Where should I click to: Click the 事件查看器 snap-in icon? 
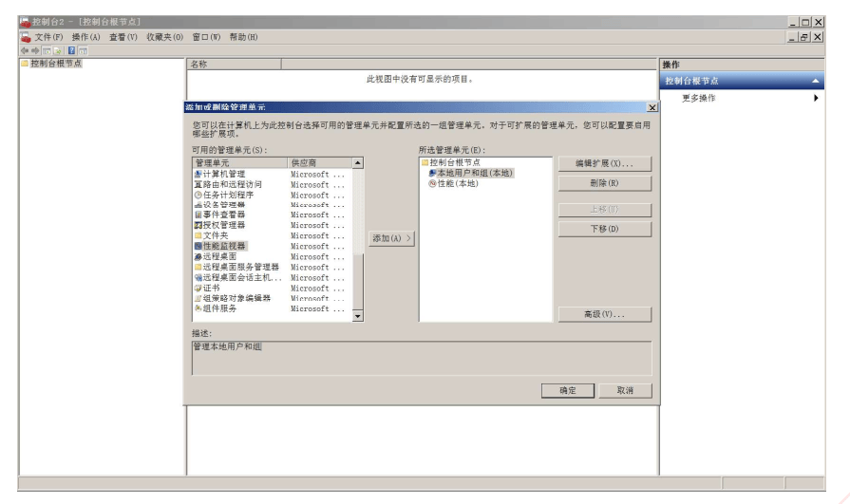point(198,215)
